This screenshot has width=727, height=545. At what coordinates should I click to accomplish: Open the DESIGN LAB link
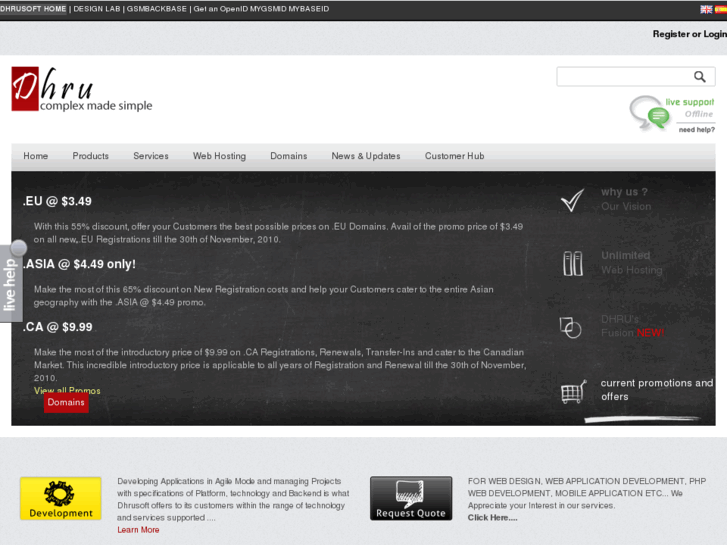click(x=97, y=9)
